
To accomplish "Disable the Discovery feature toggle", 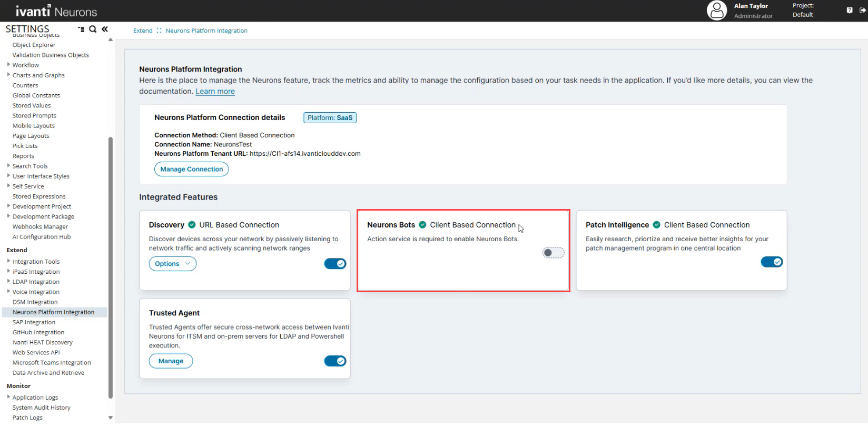I will [335, 264].
